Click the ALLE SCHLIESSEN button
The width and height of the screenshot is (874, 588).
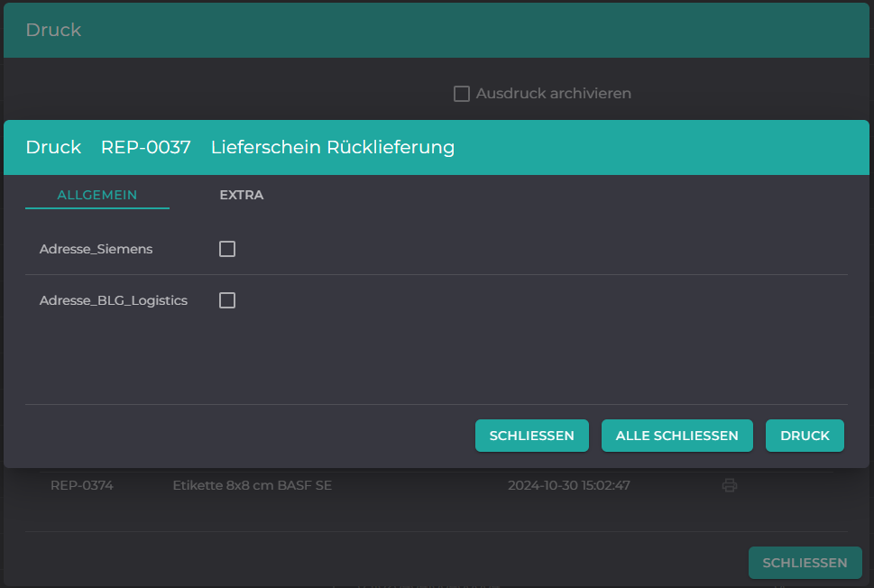point(676,436)
